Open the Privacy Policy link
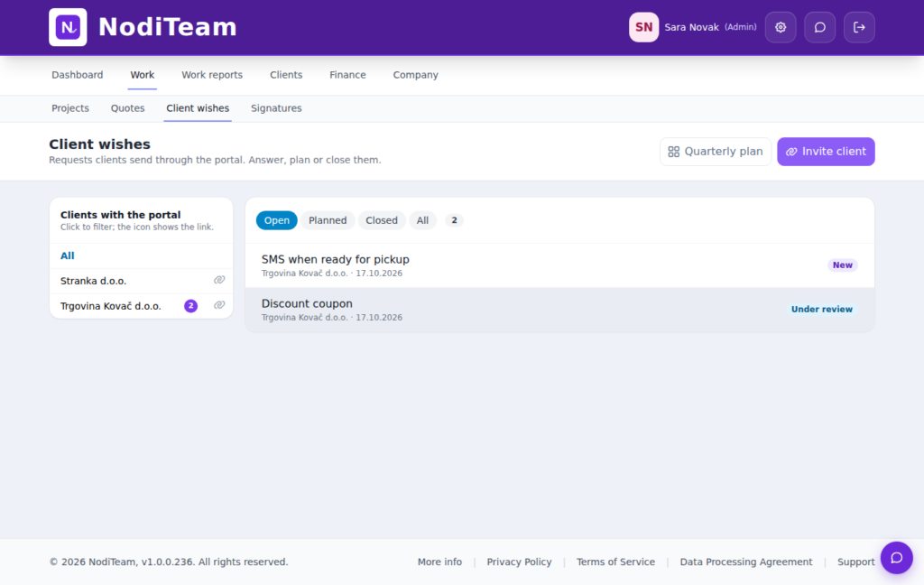The image size is (924, 585). (x=519, y=562)
